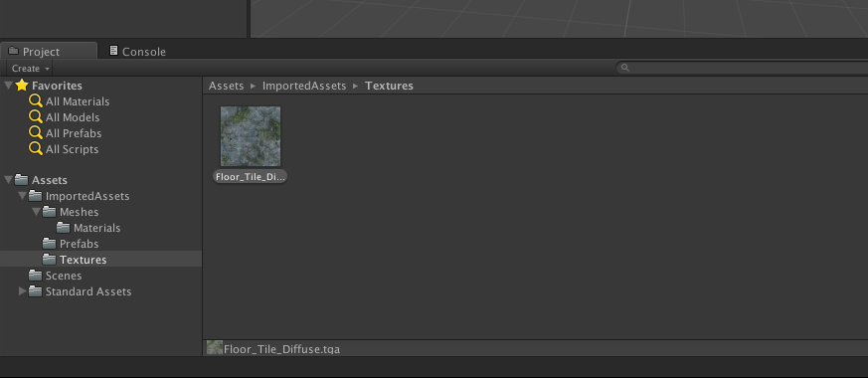
Task: Select the Materials folder
Action: point(96,228)
